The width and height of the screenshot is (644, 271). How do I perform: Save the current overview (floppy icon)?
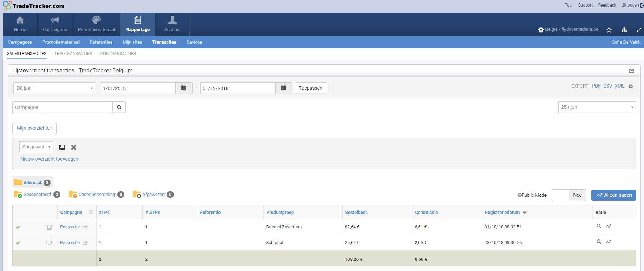click(x=62, y=147)
